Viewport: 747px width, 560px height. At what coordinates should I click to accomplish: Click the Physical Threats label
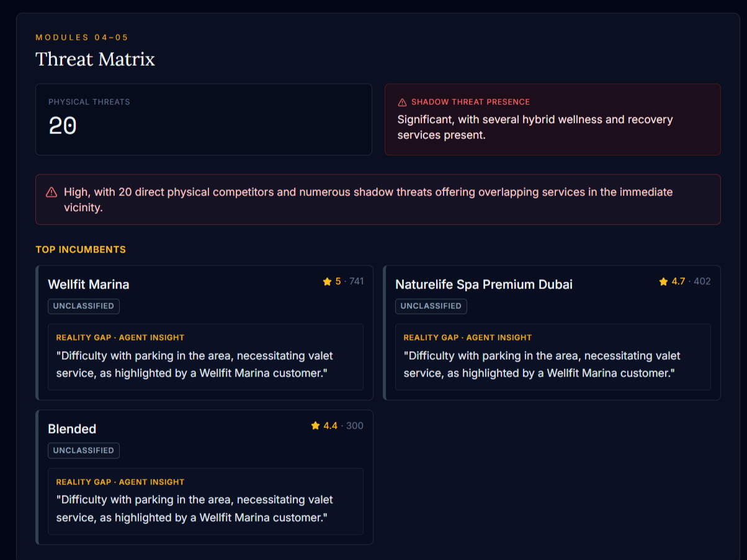(89, 102)
